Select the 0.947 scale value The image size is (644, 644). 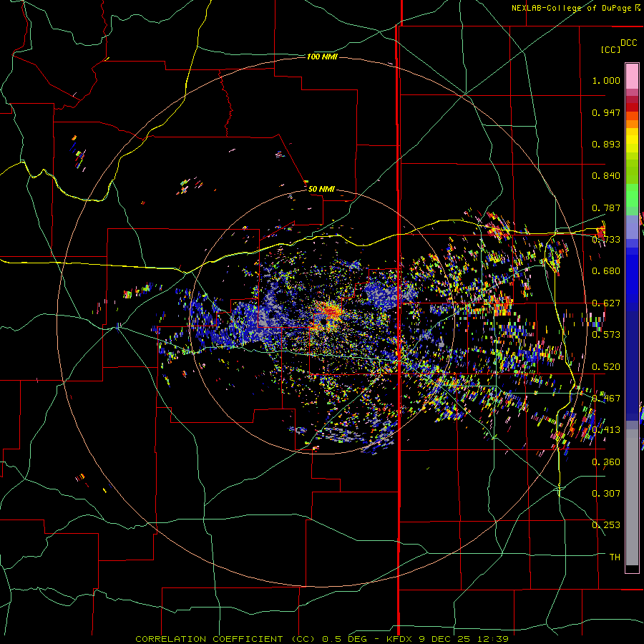click(606, 112)
